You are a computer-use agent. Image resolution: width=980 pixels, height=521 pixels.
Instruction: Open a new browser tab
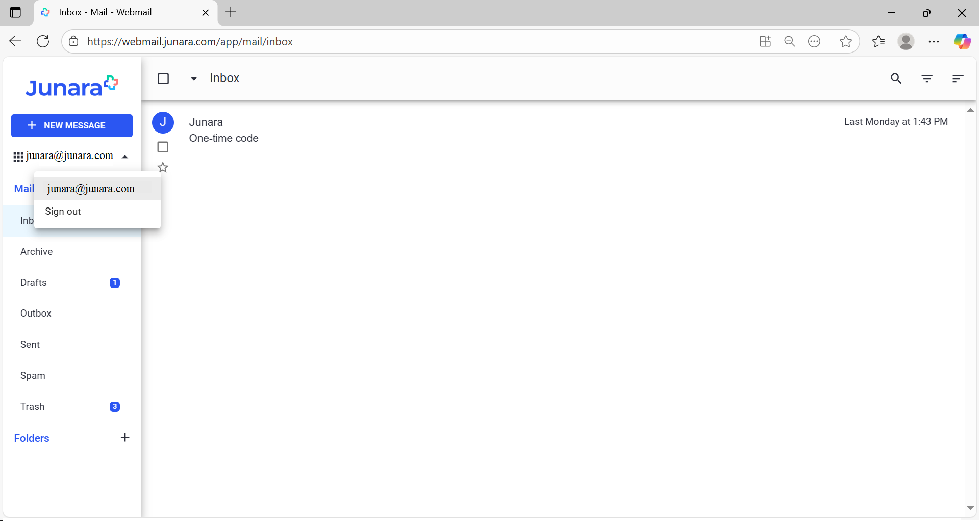(x=231, y=12)
